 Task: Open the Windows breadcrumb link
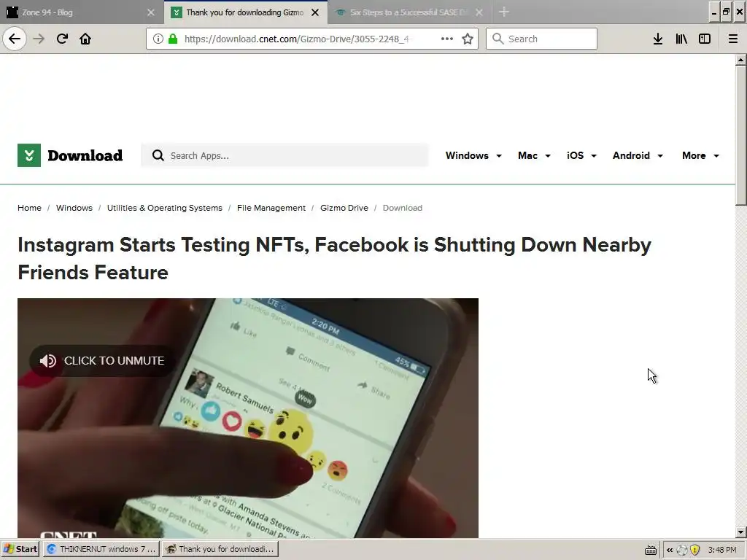pyautogui.click(x=74, y=208)
